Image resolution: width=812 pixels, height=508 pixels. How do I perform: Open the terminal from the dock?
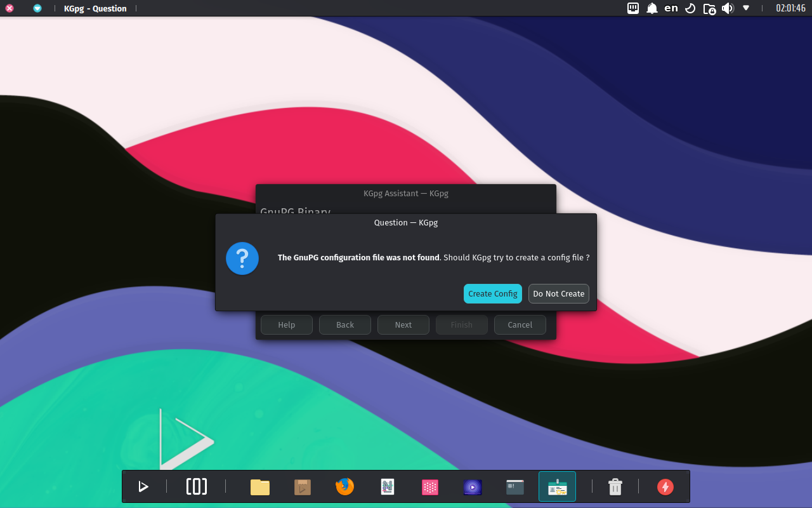(515, 487)
